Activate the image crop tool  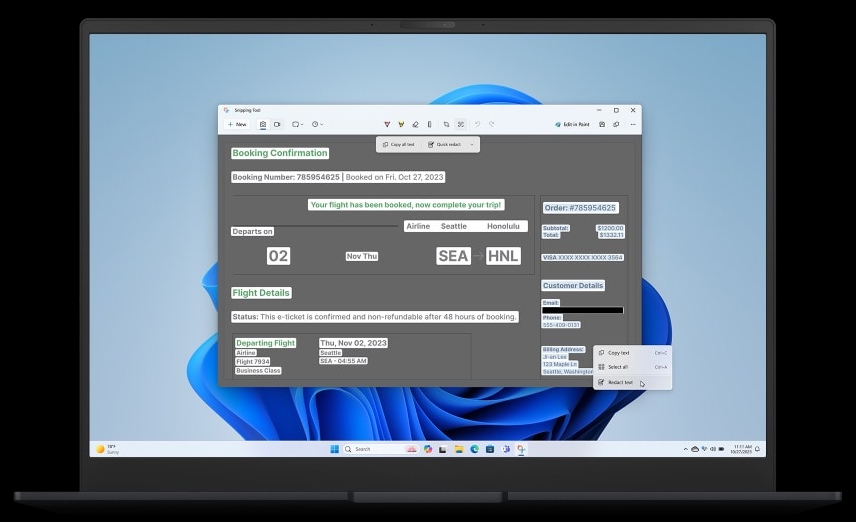click(x=446, y=124)
